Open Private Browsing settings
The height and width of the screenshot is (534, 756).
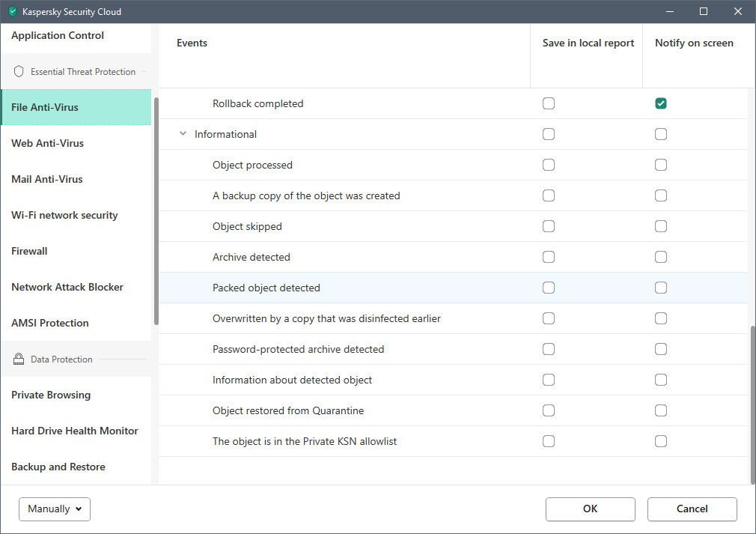pos(76,395)
